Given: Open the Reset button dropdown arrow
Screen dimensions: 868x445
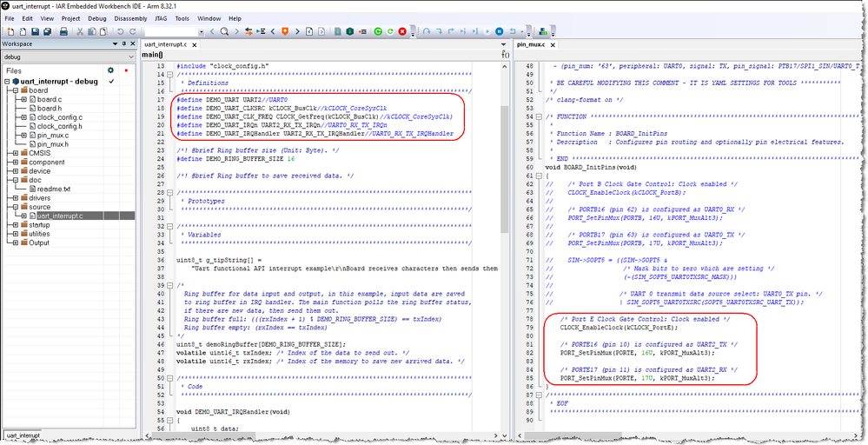Looking at the screenshot, I should click(522, 31).
